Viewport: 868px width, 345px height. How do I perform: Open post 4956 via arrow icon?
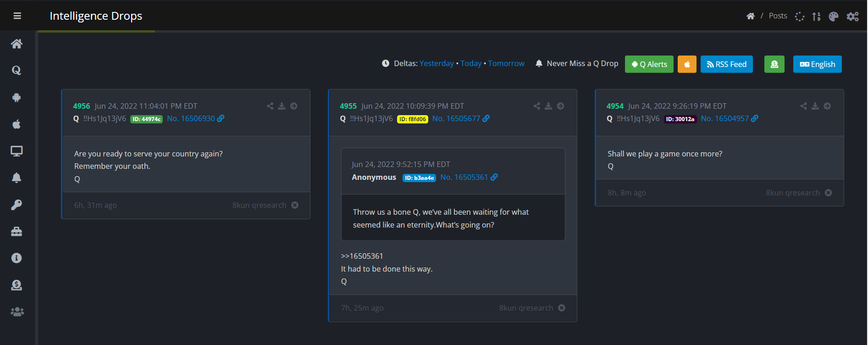pyautogui.click(x=294, y=106)
